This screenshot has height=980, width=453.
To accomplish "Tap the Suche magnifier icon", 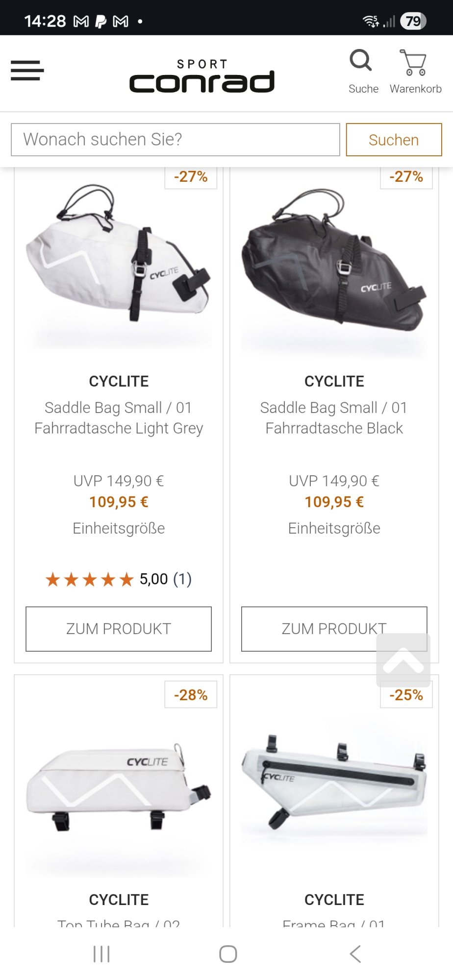I will (361, 62).
